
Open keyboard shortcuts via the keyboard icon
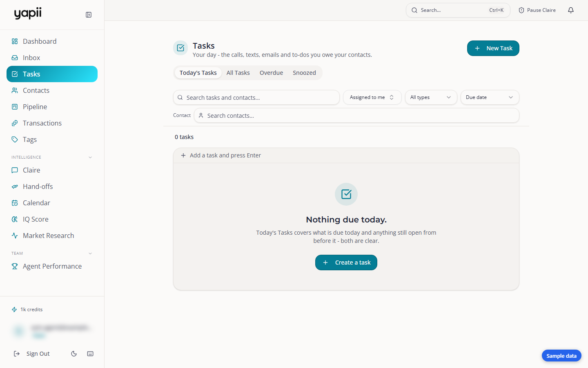tap(90, 354)
